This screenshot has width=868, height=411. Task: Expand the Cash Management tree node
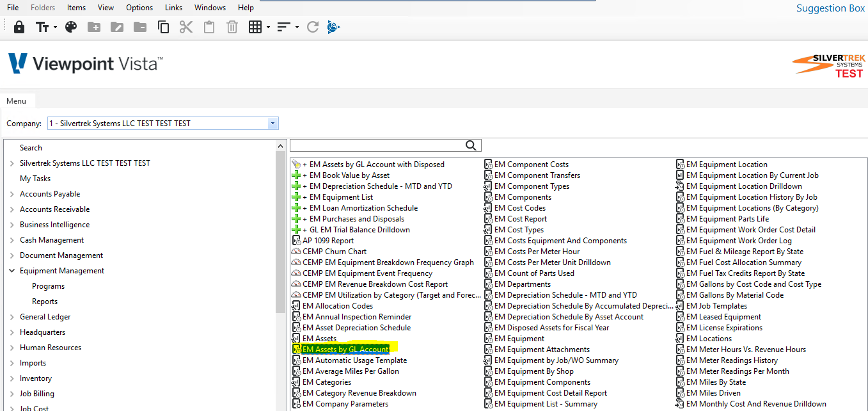tap(12, 240)
